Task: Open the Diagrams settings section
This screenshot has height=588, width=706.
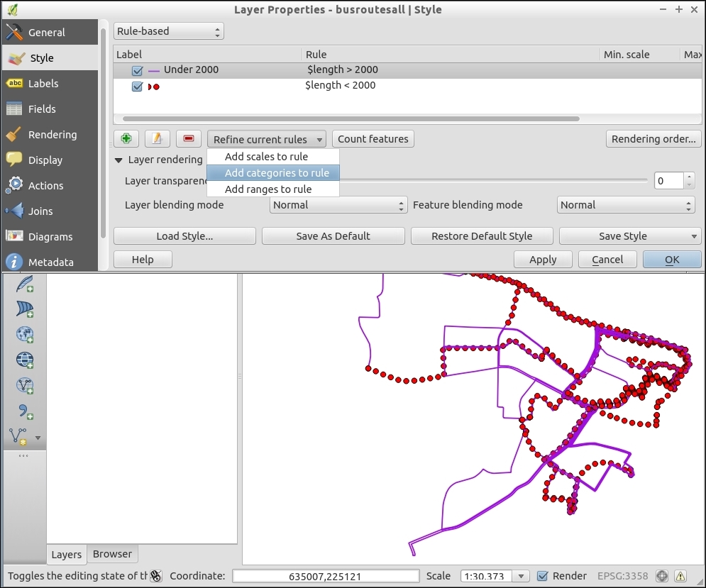Action: tap(50, 237)
